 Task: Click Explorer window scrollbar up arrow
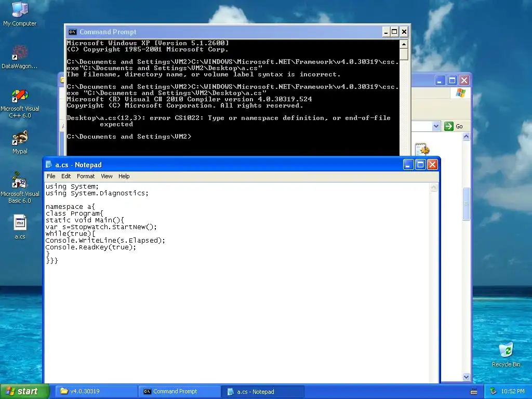[x=466, y=137]
